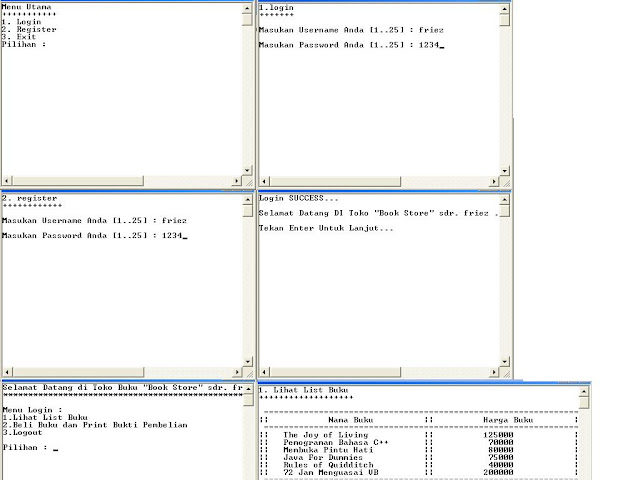Click 'Java For Dummies' book row
The height and width of the screenshot is (480, 640).
[323, 458]
